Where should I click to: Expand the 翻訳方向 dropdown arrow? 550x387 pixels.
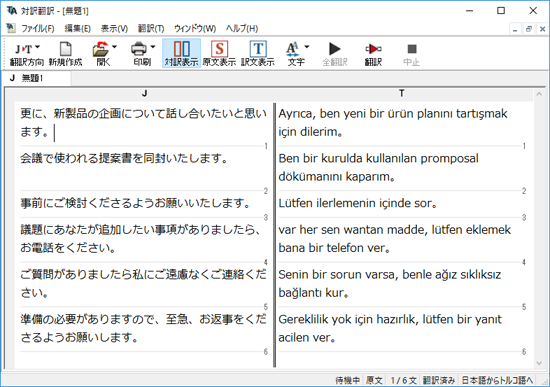coord(38,47)
